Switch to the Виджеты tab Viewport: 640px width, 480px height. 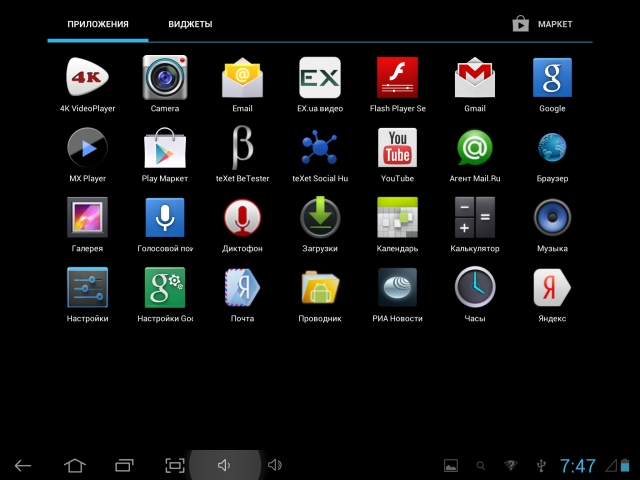[190, 24]
